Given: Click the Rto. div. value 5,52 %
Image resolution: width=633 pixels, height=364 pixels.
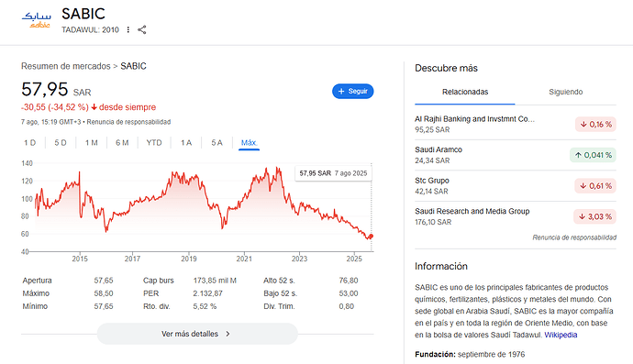Looking at the screenshot, I should pos(205,307).
